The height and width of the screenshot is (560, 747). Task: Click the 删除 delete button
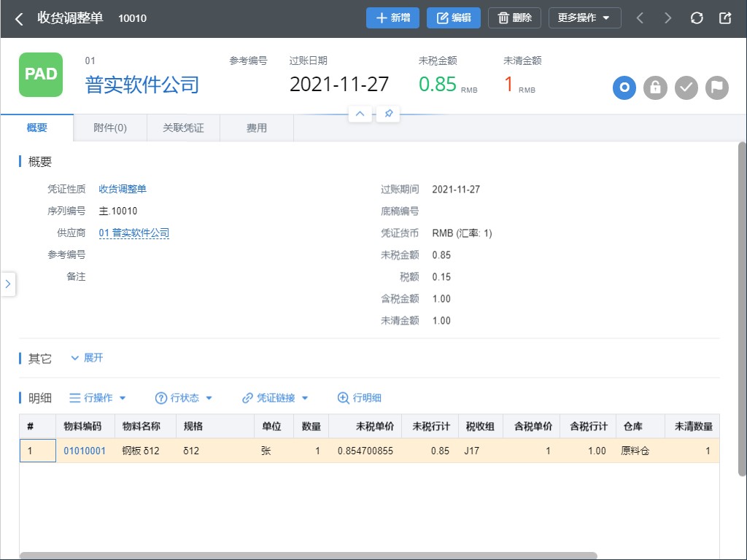514,18
